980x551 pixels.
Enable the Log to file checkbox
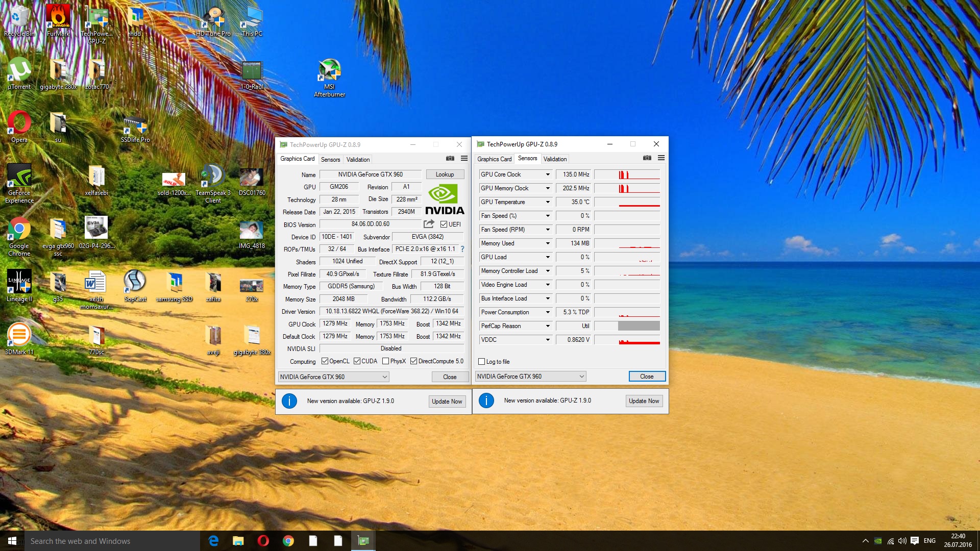point(481,362)
